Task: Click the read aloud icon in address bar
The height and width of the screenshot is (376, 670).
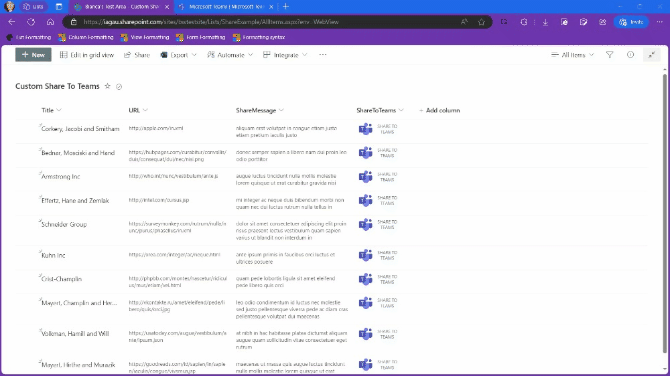Action: pos(464,22)
